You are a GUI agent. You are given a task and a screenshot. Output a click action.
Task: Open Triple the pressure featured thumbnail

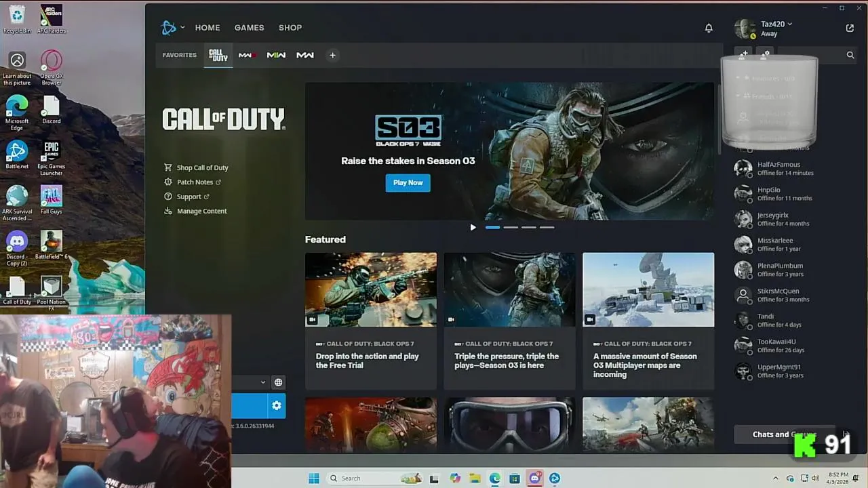tap(509, 289)
